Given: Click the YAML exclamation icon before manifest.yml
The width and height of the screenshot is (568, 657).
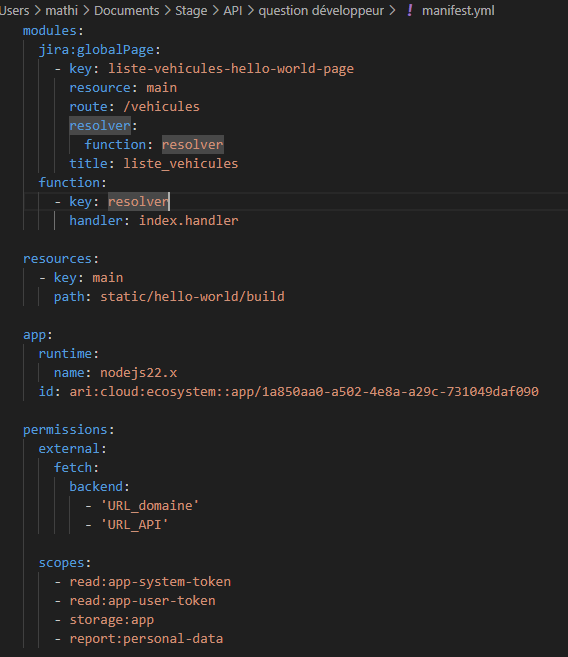Looking at the screenshot, I should (410, 10).
